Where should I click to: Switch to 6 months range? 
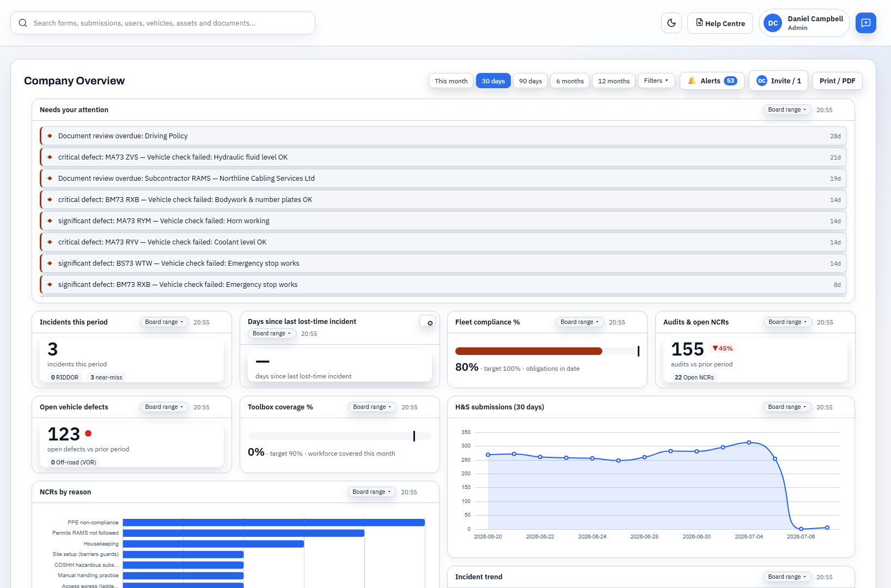coord(570,81)
